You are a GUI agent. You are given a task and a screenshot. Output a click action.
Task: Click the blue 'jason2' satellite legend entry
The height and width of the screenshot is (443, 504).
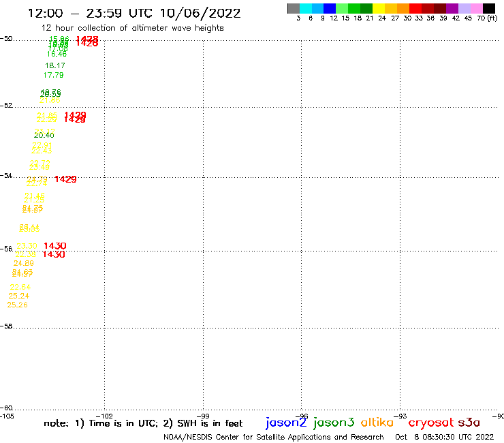tap(286, 423)
